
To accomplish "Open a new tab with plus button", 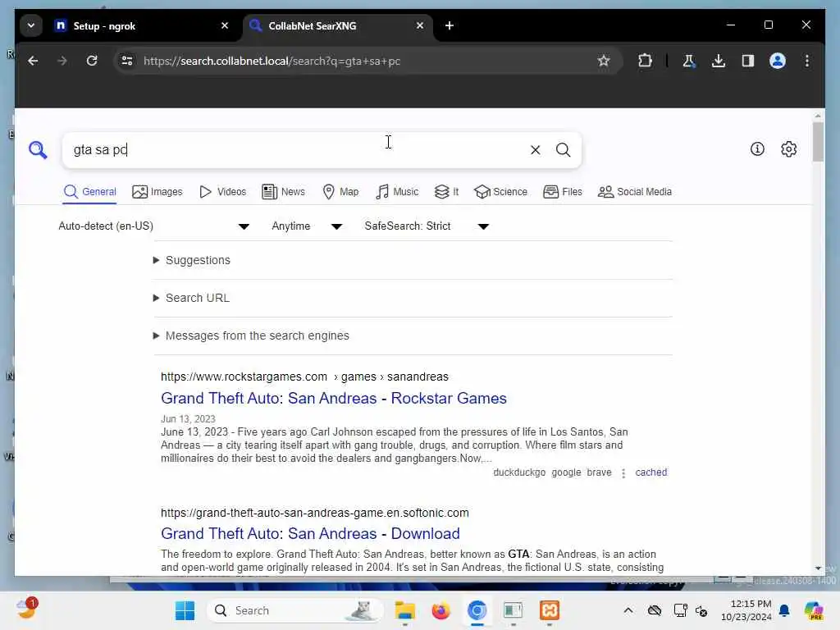I will tap(450, 25).
